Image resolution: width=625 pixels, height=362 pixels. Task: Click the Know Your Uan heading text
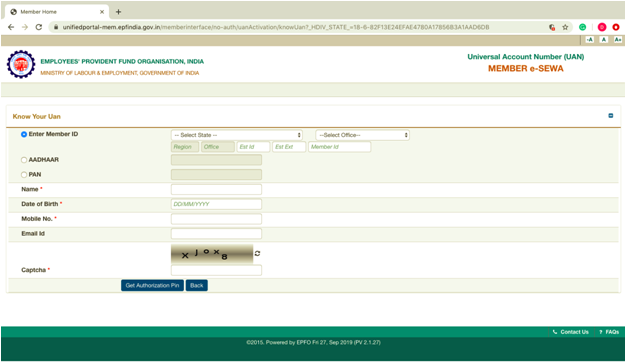(x=37, y=116)
